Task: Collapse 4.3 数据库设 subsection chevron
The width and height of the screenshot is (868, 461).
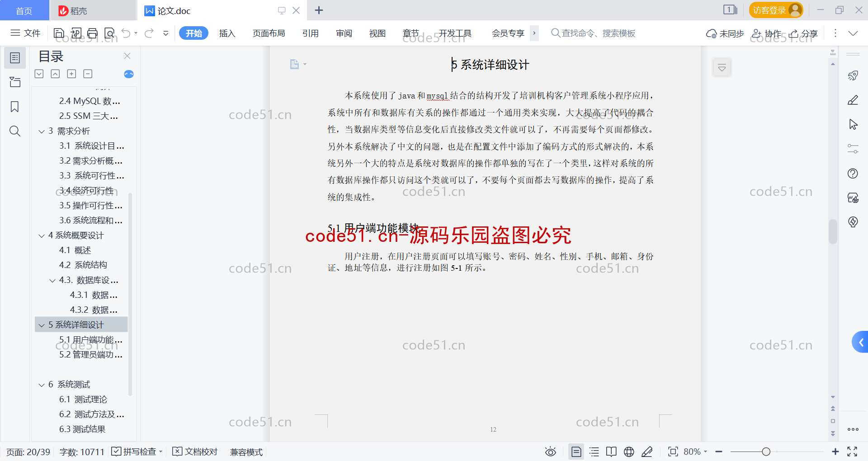Action: tap(52, 281)
